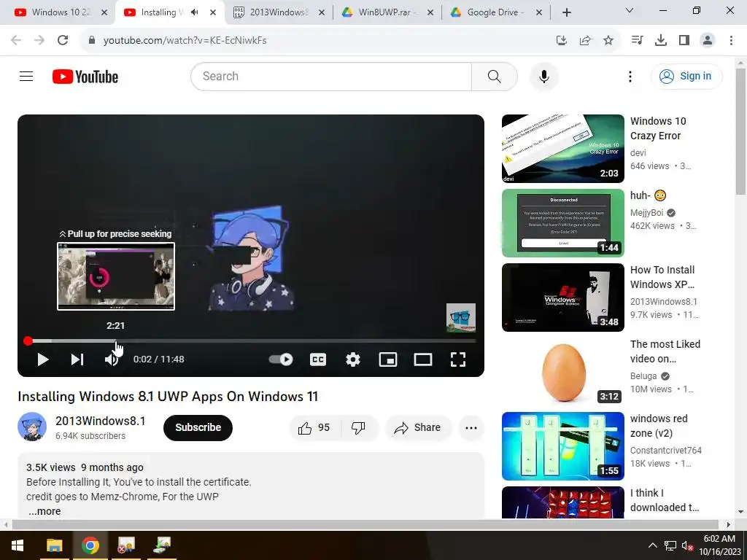Show hidden system tray icons chevron

(x=653, y=545)
